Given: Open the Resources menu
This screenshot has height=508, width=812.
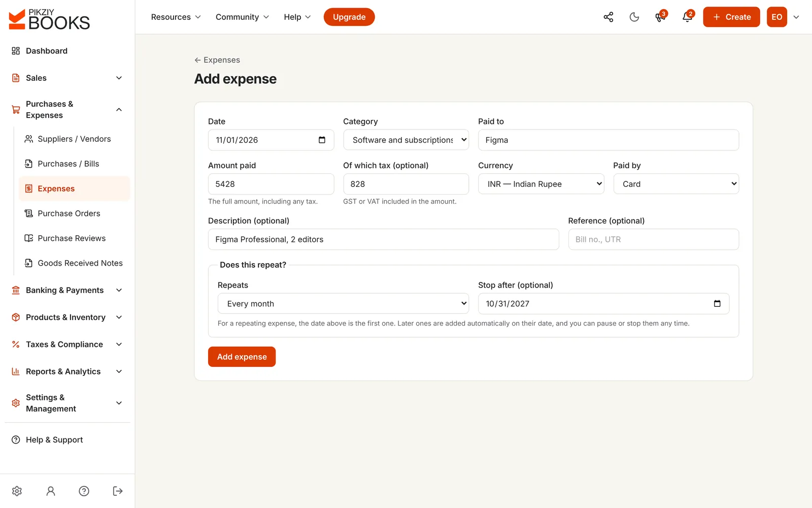Looking at the screenshot, I should [176, 17].
